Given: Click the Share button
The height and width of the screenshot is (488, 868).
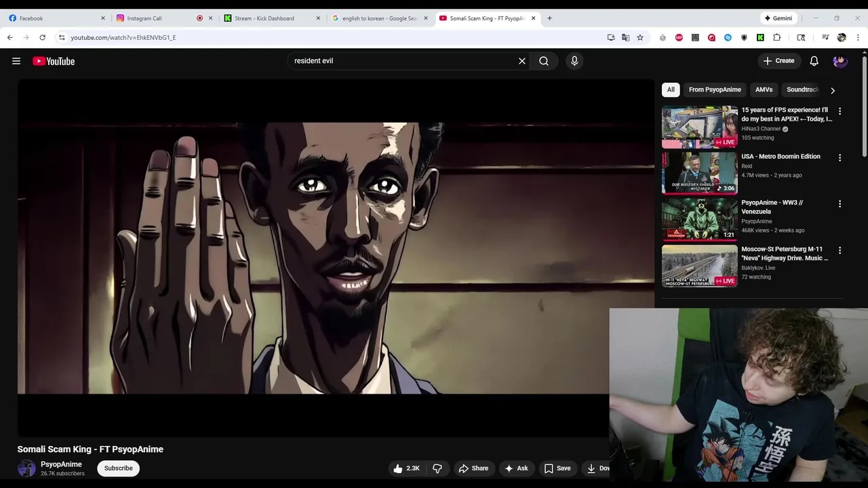Looking at the screenshot, I should 473,468.
